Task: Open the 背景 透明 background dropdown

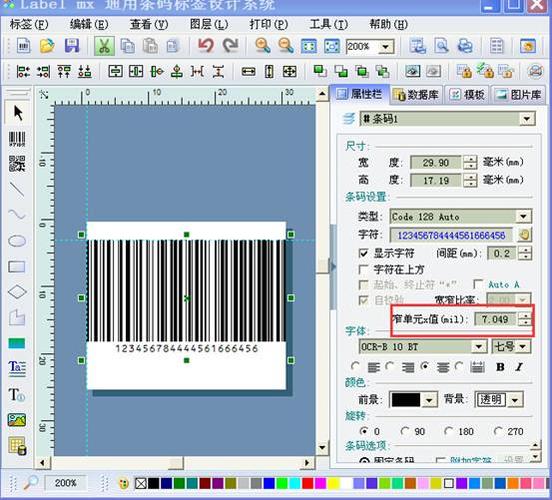Action: pyautogui.click(x=515, y=400)
